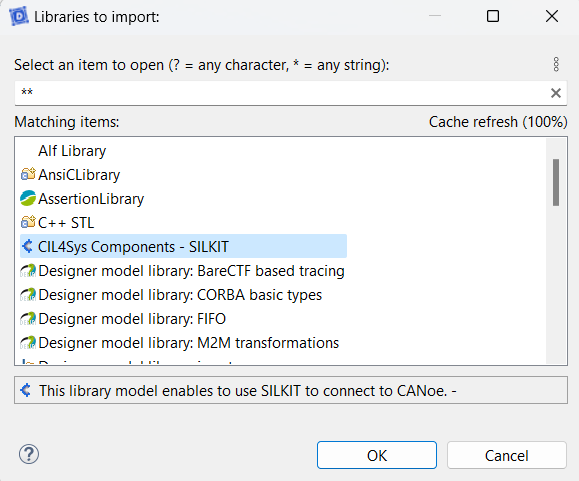The height and width of the screenshot is (481, 579).
Task: Open the help question mark icon
Action: click(x=29, y=454)
